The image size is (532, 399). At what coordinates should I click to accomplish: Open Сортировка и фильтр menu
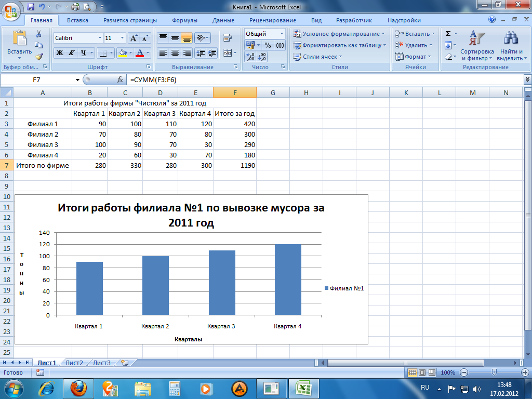(x=477, y=45)
